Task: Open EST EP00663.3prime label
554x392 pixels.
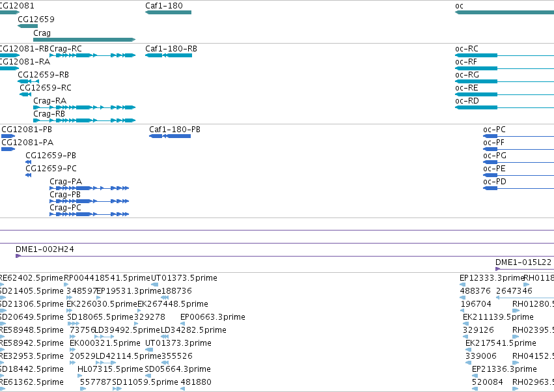Action: (213, 317)
